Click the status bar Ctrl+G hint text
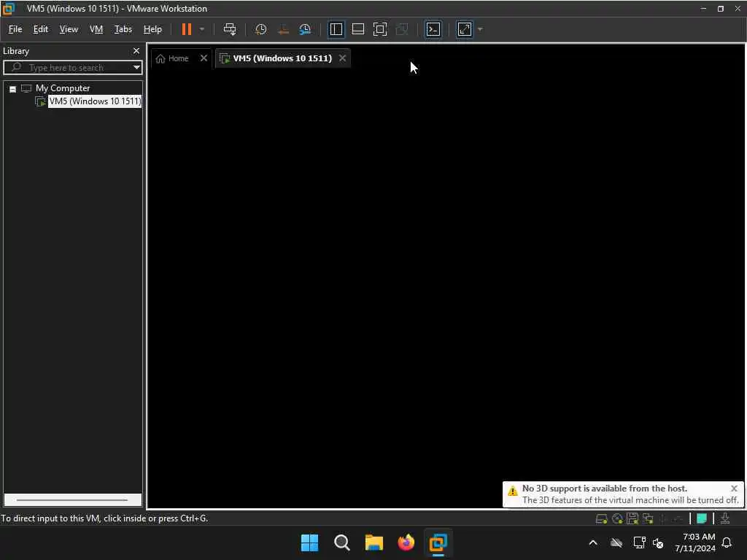 [104, 518]
